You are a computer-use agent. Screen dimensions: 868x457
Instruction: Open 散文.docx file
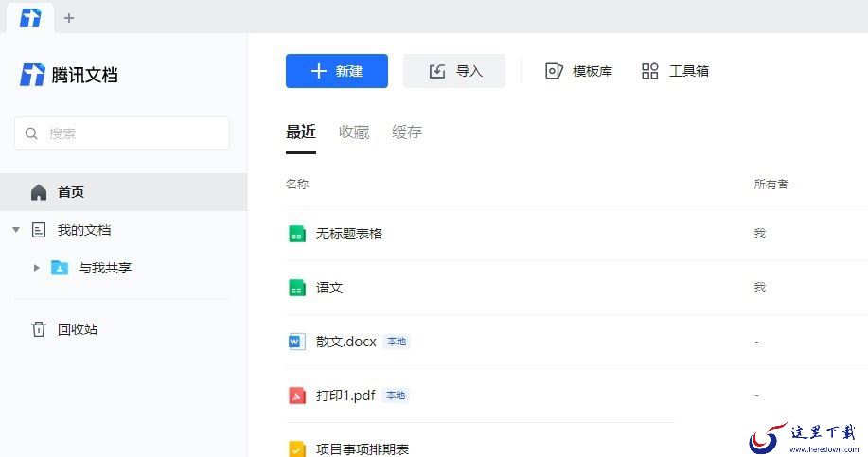point(346,342)
